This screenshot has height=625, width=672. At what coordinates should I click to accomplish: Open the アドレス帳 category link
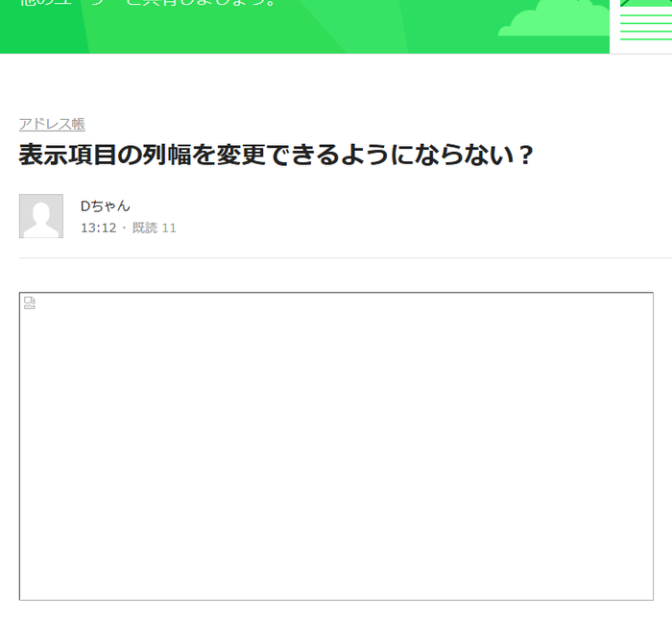(52, 124)
